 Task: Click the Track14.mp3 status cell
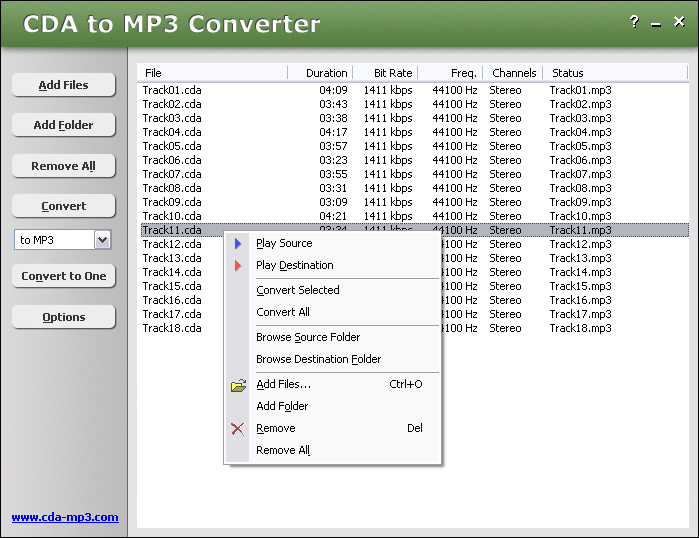[580, 272]
